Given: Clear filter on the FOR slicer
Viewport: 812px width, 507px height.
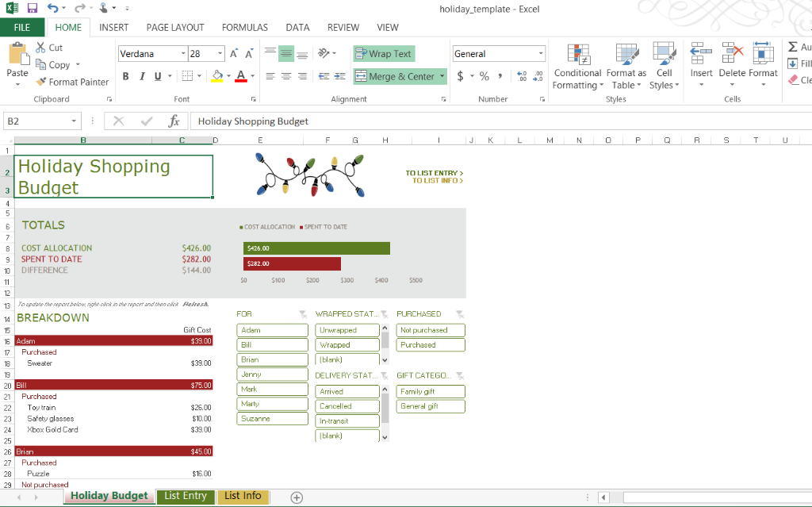Looking at the screenshot, I should point(303,314).
